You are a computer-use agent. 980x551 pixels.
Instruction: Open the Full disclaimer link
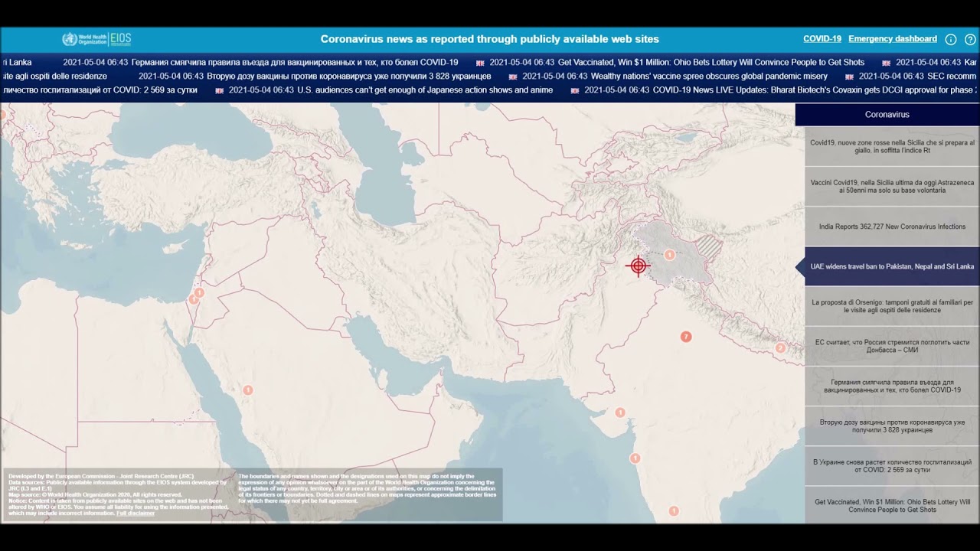click(x=136, y=513)
